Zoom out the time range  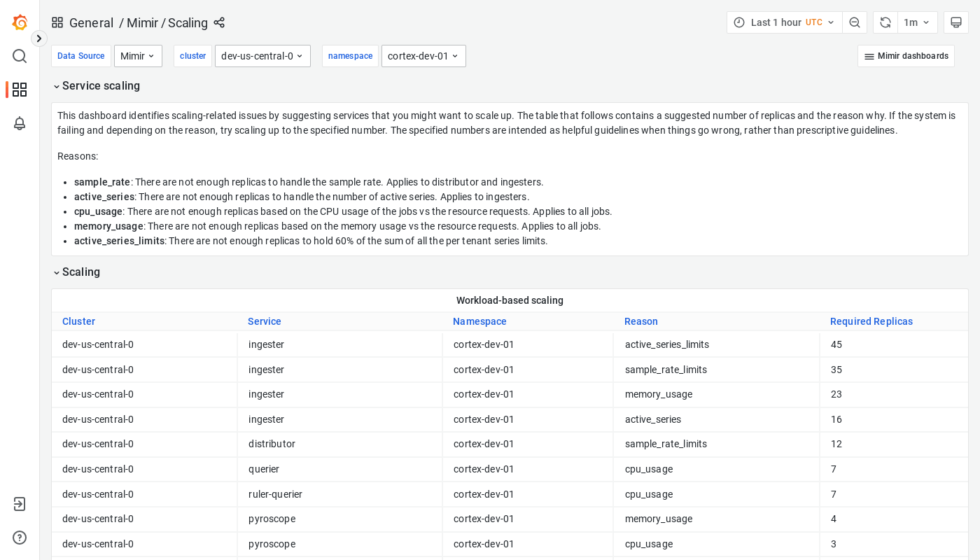(855, 22)
